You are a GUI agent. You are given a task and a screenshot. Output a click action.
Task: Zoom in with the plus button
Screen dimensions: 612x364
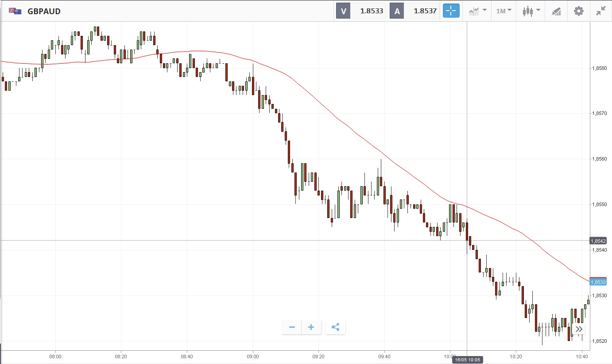point(311,327)
